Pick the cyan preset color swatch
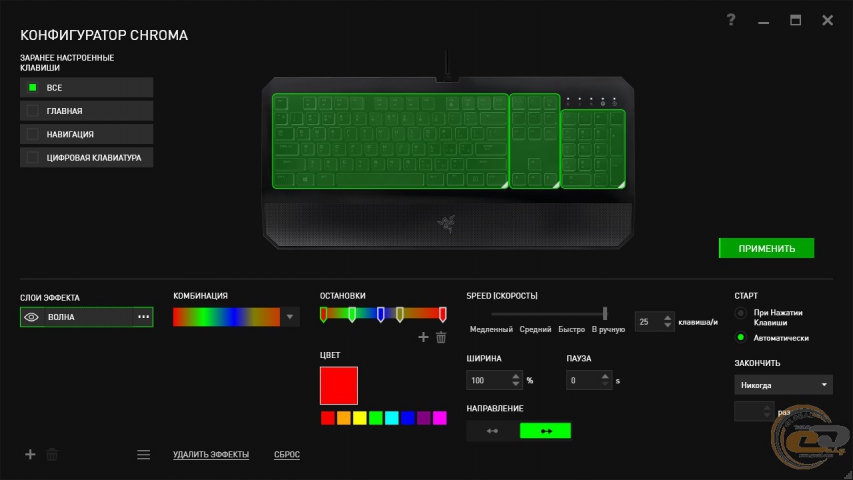This screenshot has width=853, height=480. 392,418
